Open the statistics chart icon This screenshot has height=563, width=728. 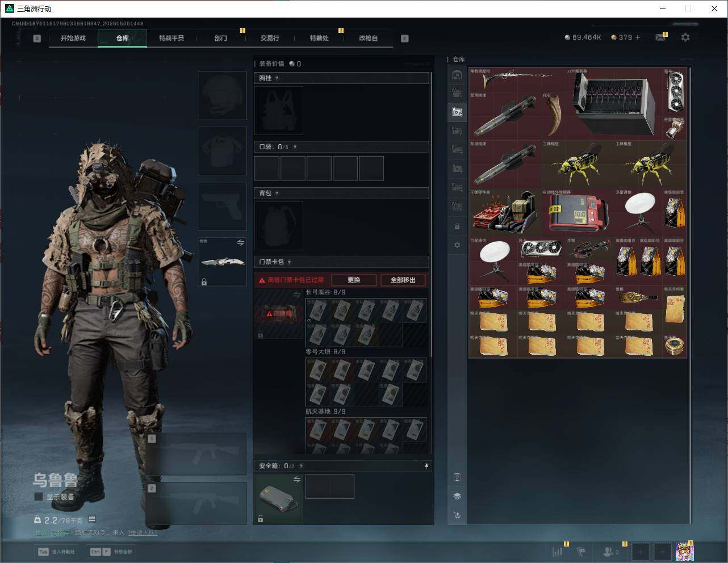pos(558,551)
